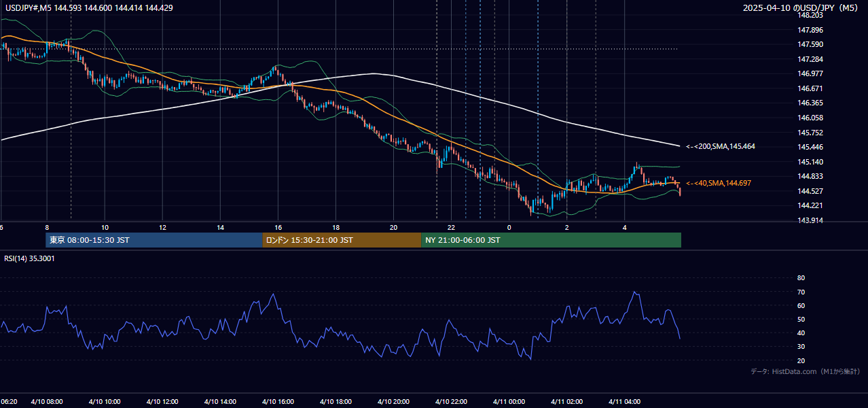This screenshot has height=408, width=868.
Task: Click the 4/10 16:00 bottom time label
Action: (x=278, y=402)
